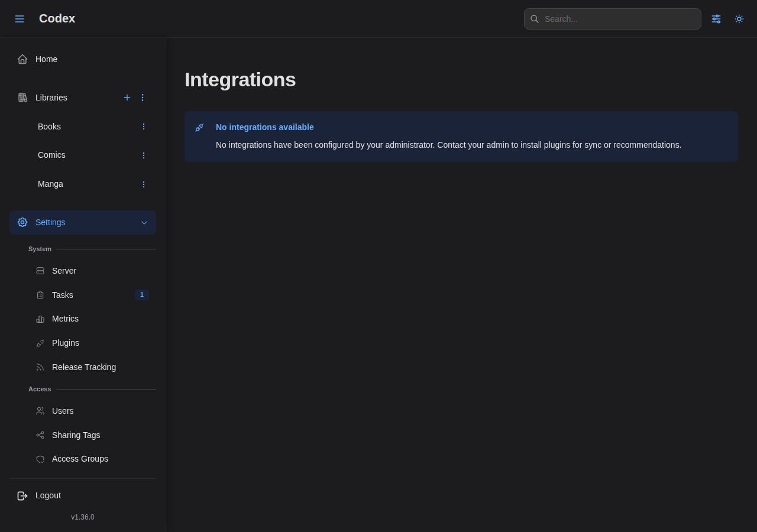Click the Users people icon

tap(40, 411)
